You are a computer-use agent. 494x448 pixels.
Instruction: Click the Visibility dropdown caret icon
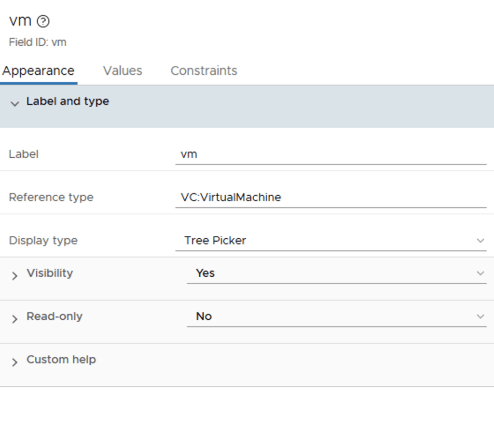pyautogui.click(x=480, y=273)
